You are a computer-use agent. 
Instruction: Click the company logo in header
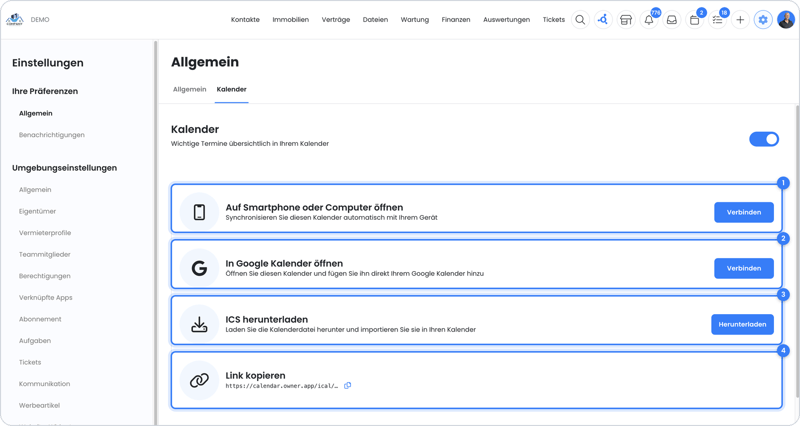point(14,20)
